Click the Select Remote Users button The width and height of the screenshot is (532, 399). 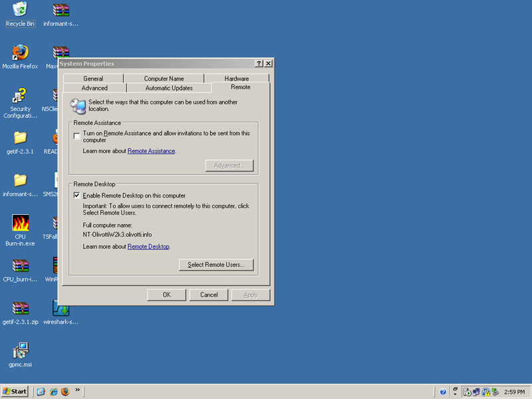click(216, 265)
